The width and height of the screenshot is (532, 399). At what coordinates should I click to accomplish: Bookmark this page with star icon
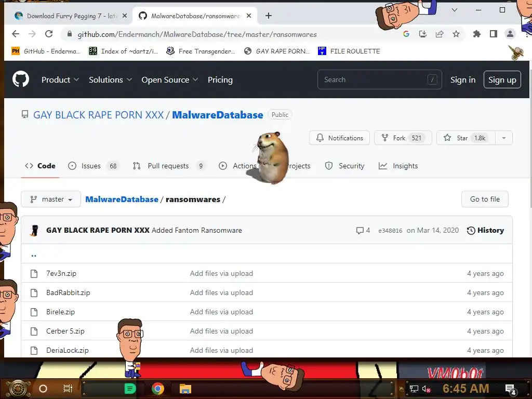tap(456, 34)
